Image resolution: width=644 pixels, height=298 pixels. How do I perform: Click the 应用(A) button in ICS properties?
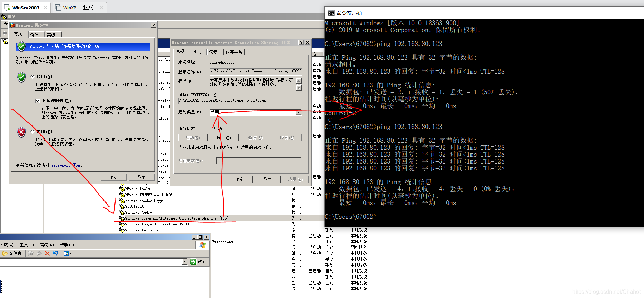(295, 179)
